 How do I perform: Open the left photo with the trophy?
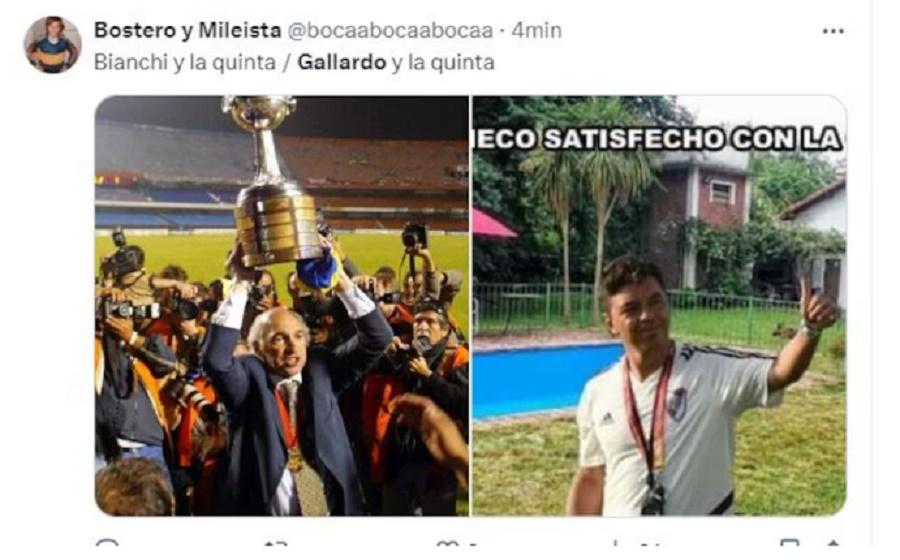282,306
